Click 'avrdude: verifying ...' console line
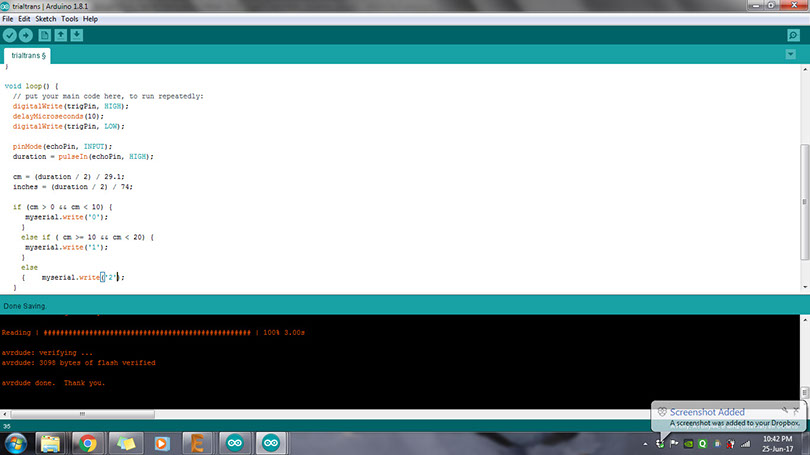The width and height of the screenshot is (810, 455). pos(47,353)
